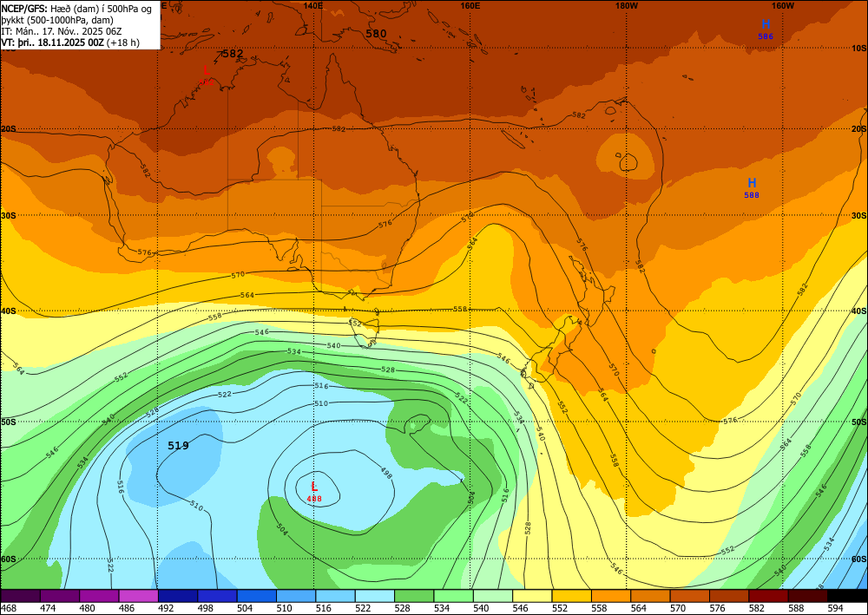Click the red L marker over northwest Australia
This screenshot has width=868, height=615.
206,75
